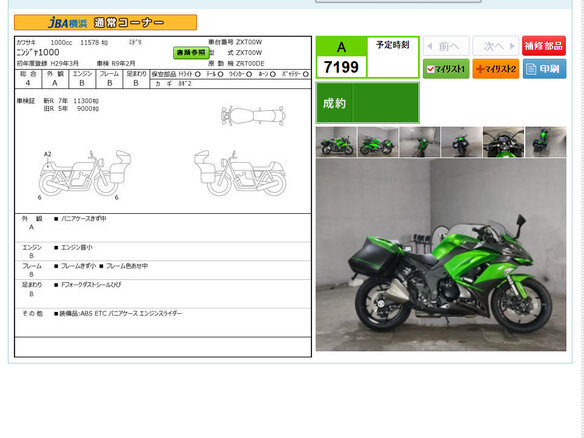Click the left-side motorcycle diagram with A2
584x438 pixels.
[x=85, y=173]
